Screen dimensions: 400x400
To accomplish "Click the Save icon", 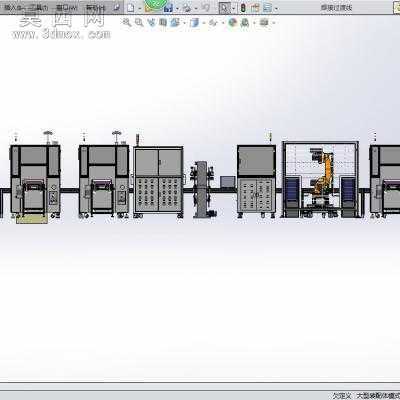I will (x=168, y=8).
